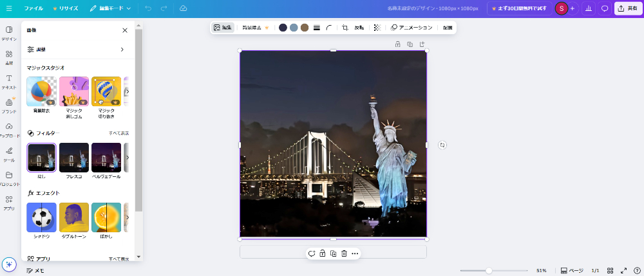Viewport: 644px width, 276px height.
Task: Click the cloud save status icon
Action: coord(184,8)
